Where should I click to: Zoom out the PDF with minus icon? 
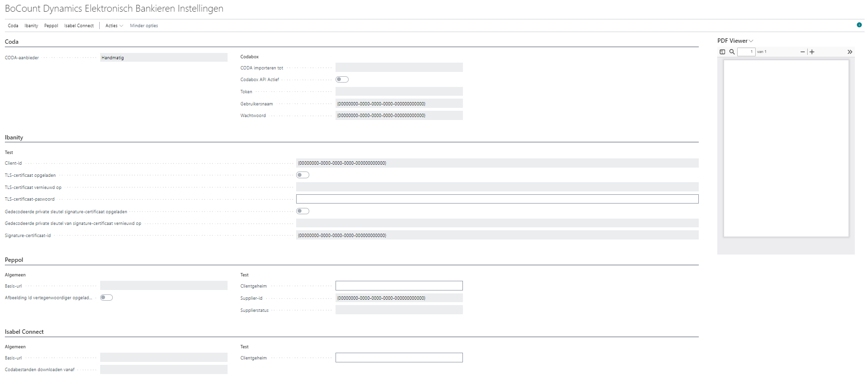coord(802,52)
